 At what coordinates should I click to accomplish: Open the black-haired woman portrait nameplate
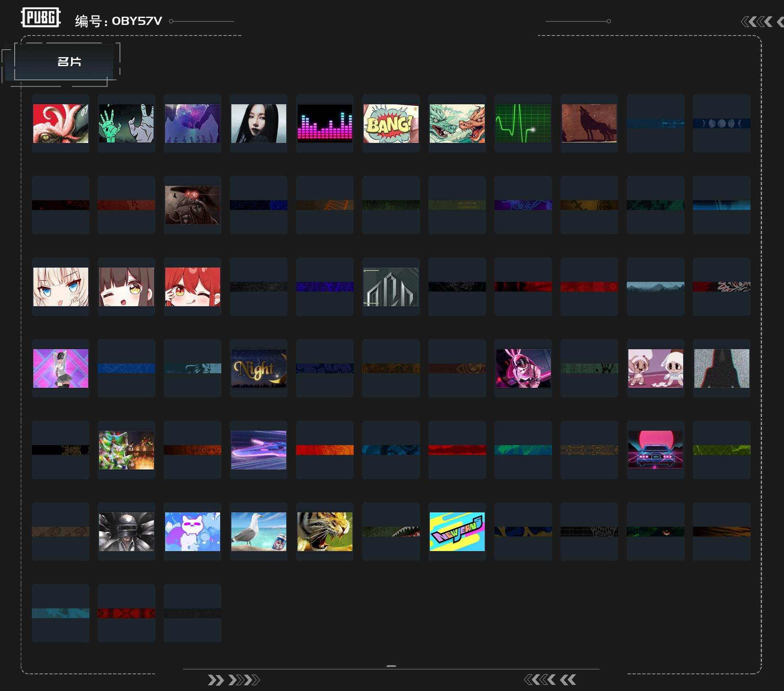click(258, 123)
